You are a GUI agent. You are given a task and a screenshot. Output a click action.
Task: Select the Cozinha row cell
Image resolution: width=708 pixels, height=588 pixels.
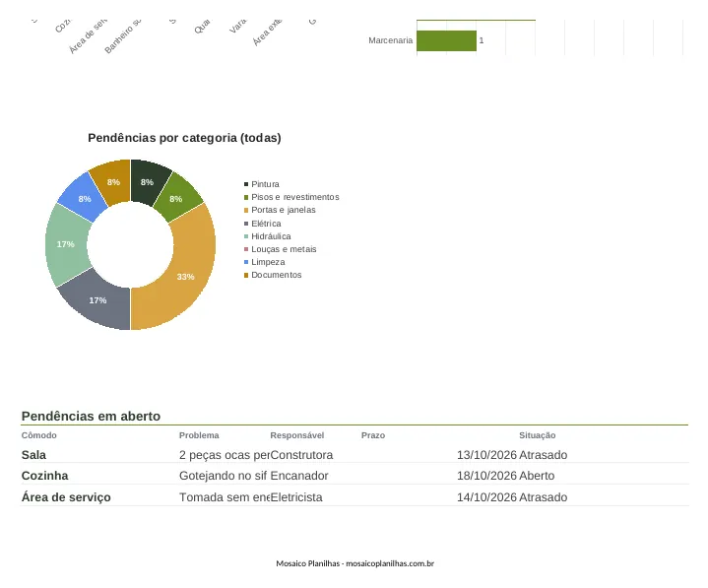[x=44, y=476]
